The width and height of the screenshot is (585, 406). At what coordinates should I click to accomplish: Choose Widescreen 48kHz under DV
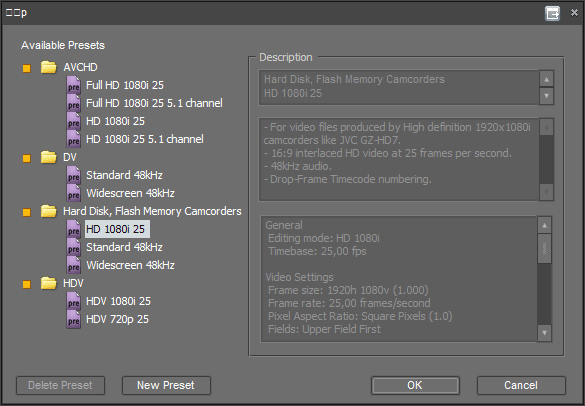pos(131,193)
